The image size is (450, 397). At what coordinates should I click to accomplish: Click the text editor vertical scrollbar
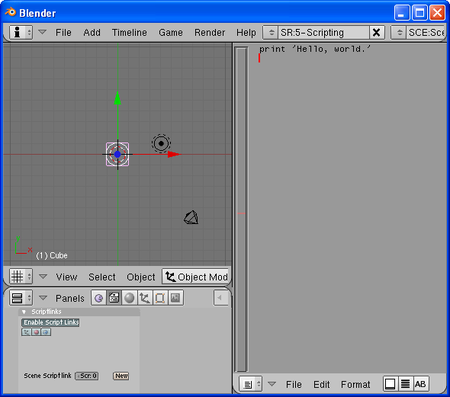pos(241,209)
